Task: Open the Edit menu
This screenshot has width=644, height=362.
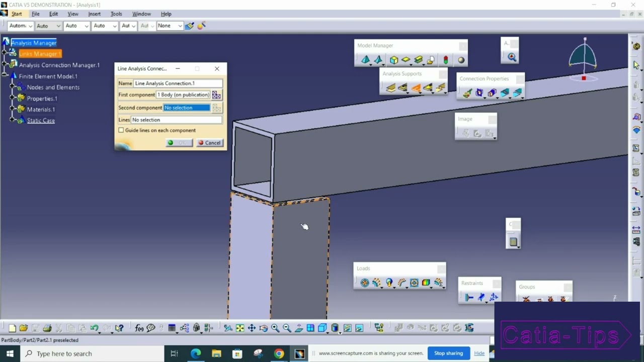Action: click(53, 14)
